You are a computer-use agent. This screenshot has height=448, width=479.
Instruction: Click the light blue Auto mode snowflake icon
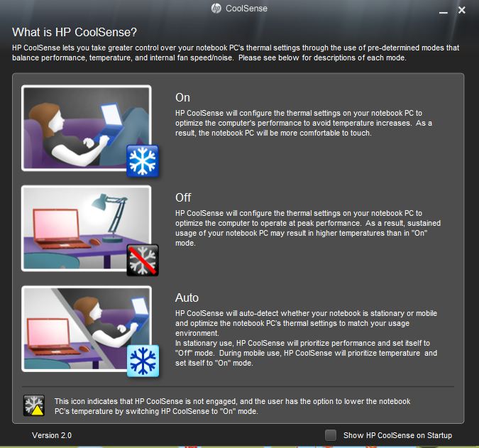[x=143, y=361]
